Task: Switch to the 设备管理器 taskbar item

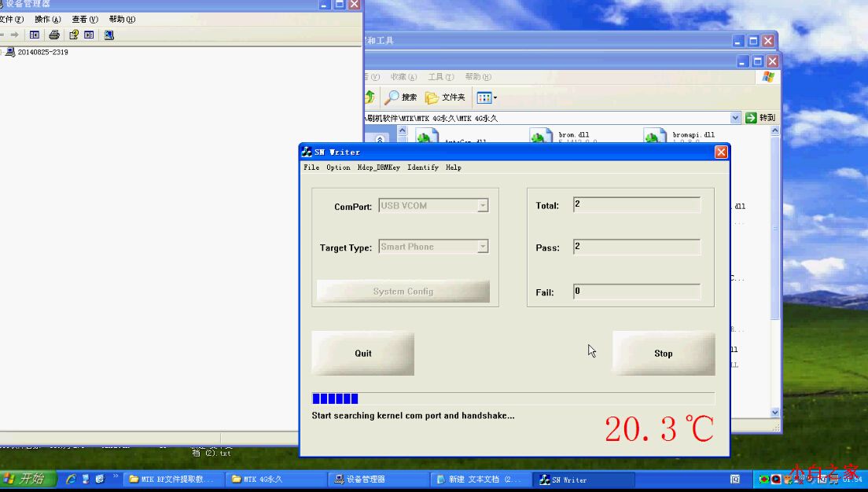Action: pyautogui.click(x=379, y=479)
